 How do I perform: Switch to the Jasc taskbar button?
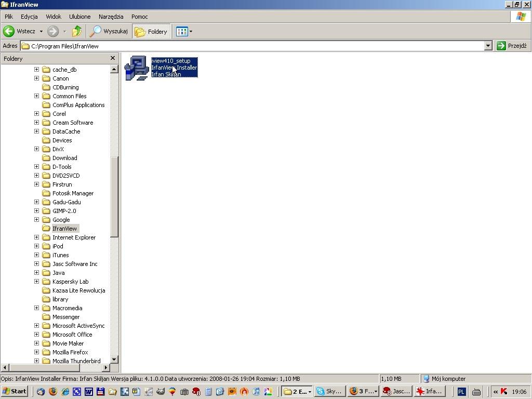[396, 392]
